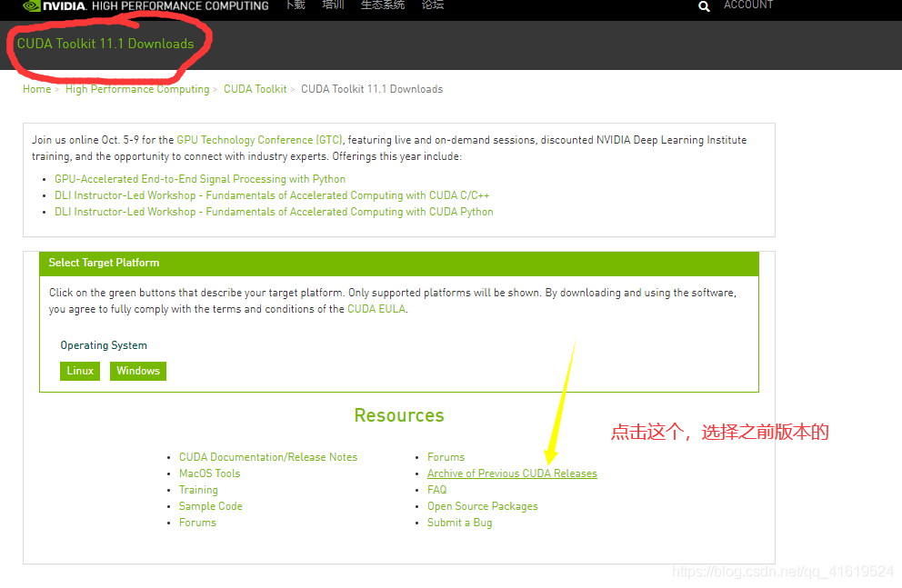Open the 培训 menu item
Viewport: 902px width, 588px height.
(x=333, y=5)
